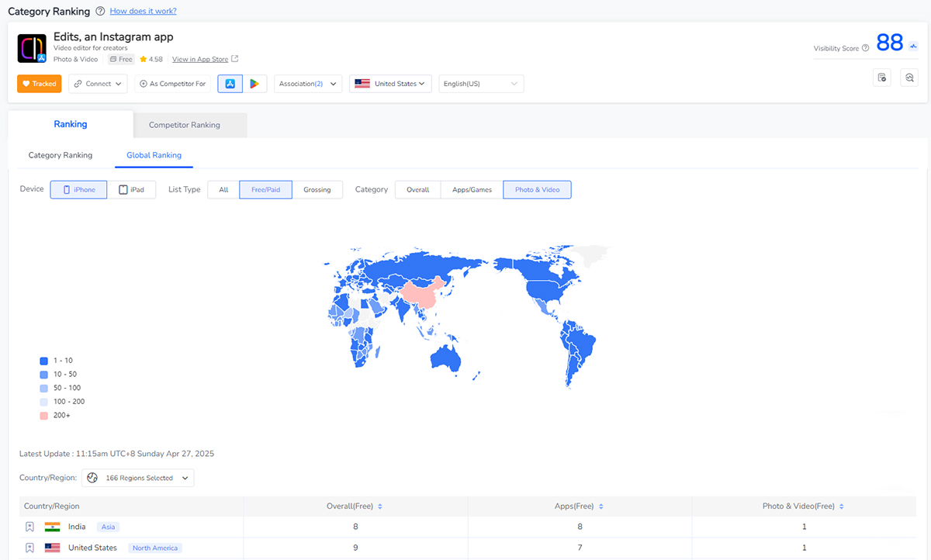The height and width of the screenshot is (560, 931).
Task: Select the Apple App Store platform icon
Action: coord(230,84)
